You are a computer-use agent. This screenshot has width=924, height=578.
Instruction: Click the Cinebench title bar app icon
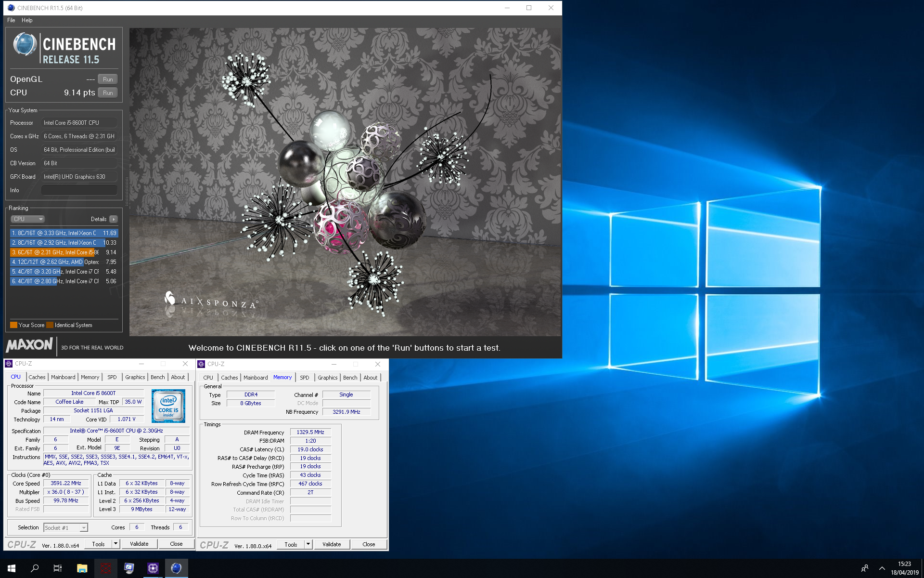coord(11,8)
